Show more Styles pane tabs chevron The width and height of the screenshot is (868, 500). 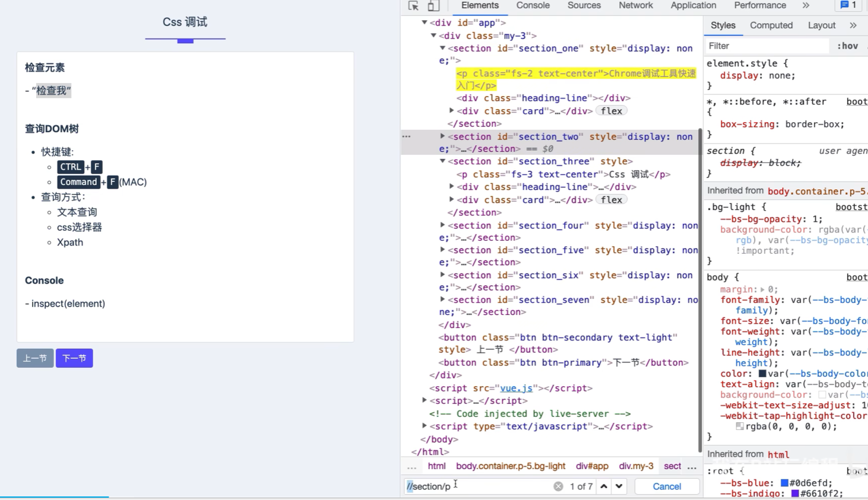coord(853,26)
